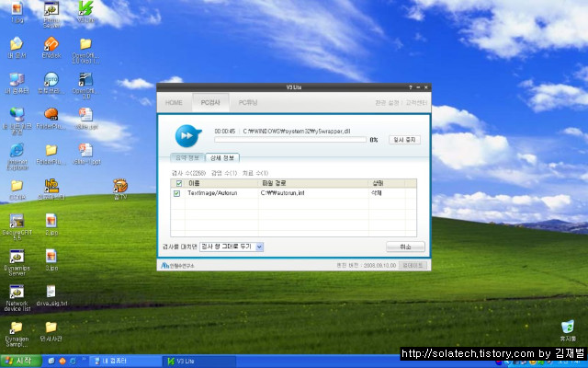Open the FolderPlus zip archive icon
This screenshot has width=588, height=368.
(51, 119)
